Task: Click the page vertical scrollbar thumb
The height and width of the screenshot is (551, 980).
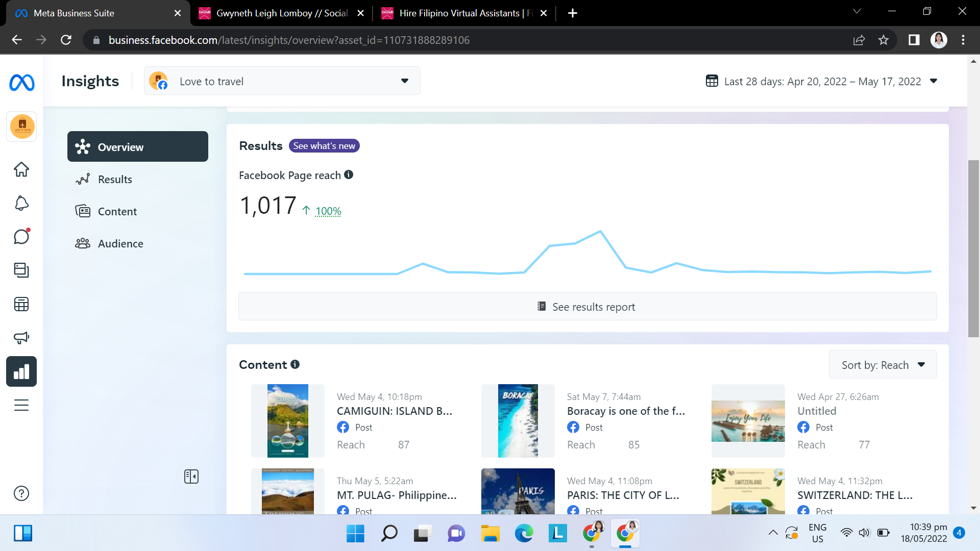Action: pyautogui.click(x=973, y=248)
